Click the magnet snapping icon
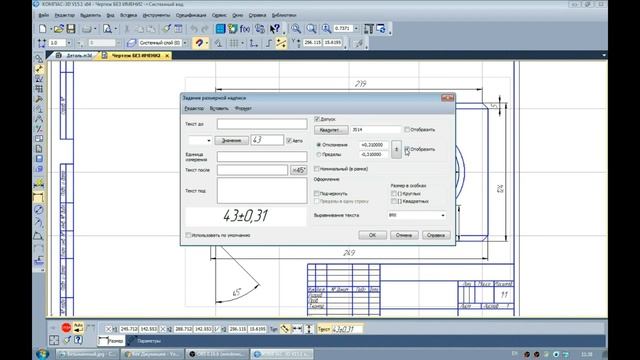 point(199,42)
